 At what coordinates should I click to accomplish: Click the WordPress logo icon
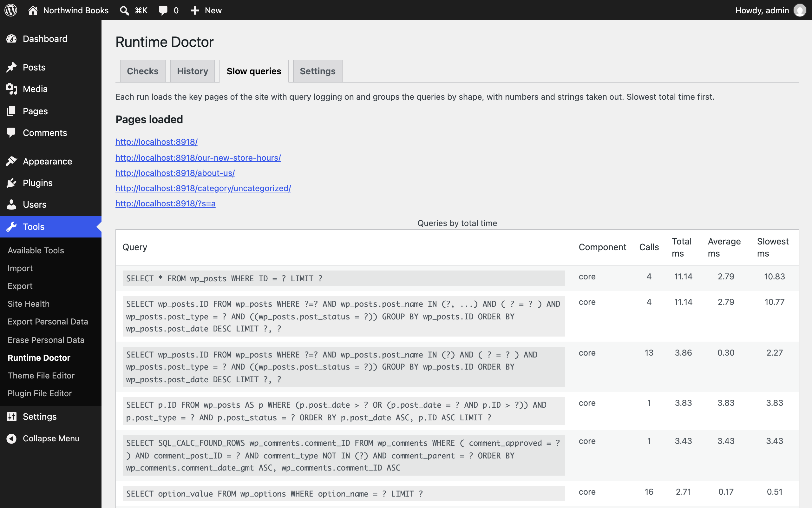click(x=11, y=10)
